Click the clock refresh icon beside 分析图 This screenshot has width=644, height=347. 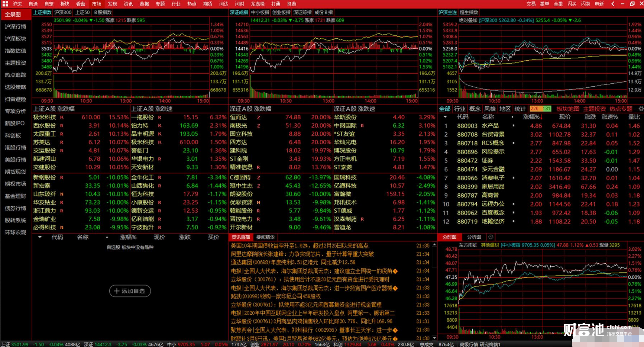click(x=491, y=237)
